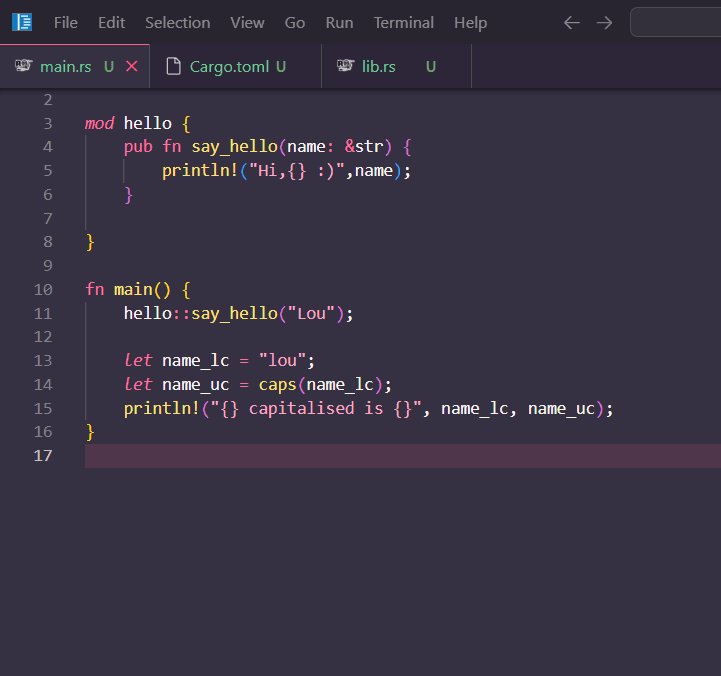This screenshot has width=721, height=676.
Task: Navigate back with the left arrow
Action: 571,22
